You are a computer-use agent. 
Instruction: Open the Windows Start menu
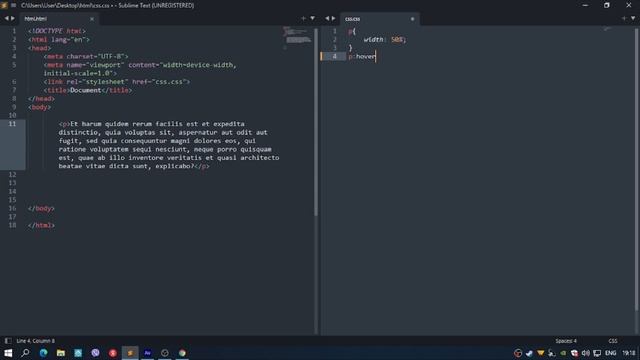click(x=8, y=353)
